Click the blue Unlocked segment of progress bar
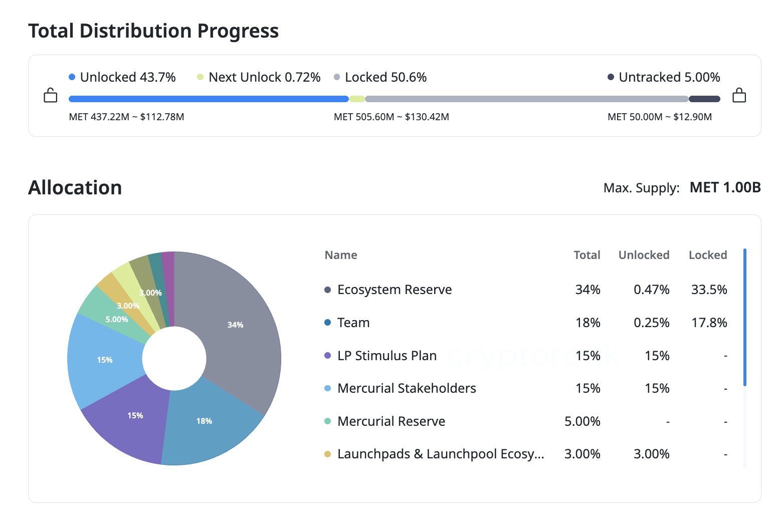The image size is (773, 532). point(208,99)
